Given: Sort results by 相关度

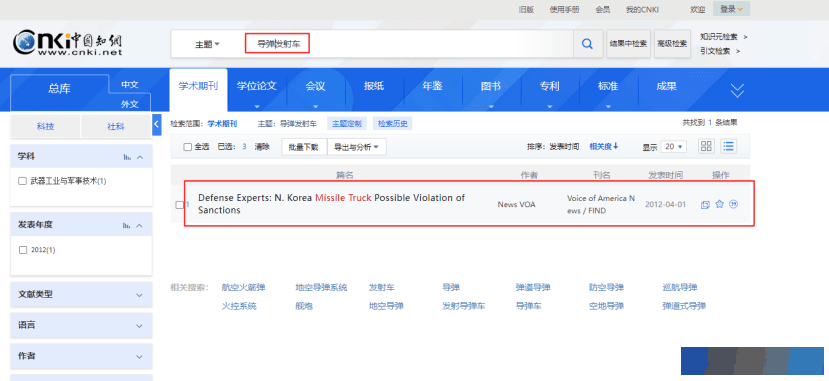Looking at the screenshot, I should coord(604,146).
